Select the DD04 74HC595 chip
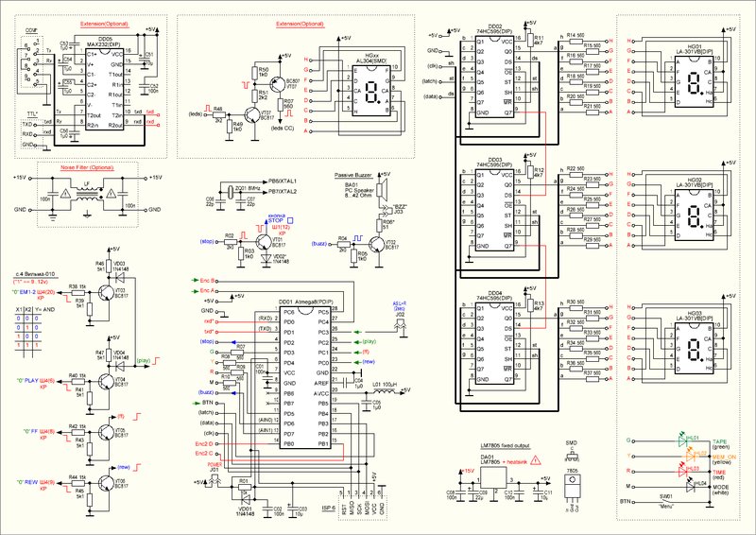 pyautogui.click(x=493, y=344)
